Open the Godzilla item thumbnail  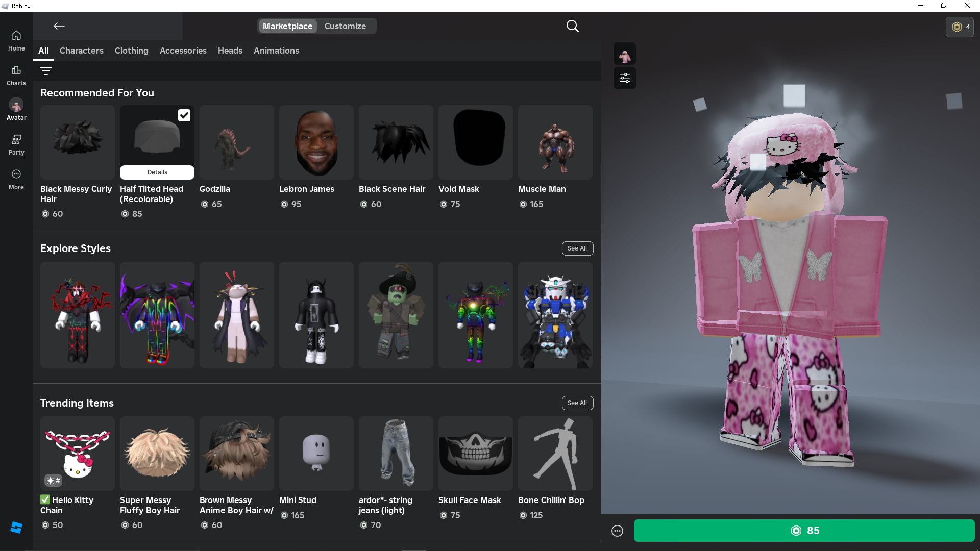click(237, 142)
